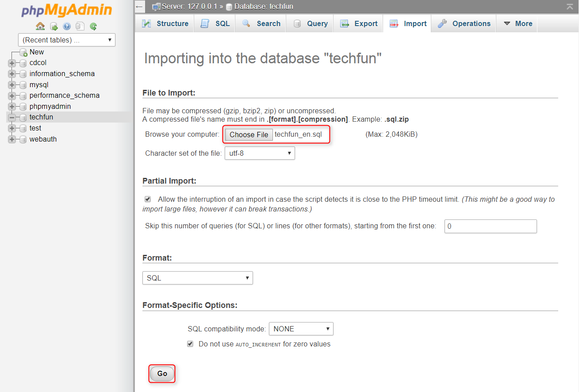Viewport: 579px width, 392px height.
Task: Click the database icon beside test
Action: [x=23, y=128]
